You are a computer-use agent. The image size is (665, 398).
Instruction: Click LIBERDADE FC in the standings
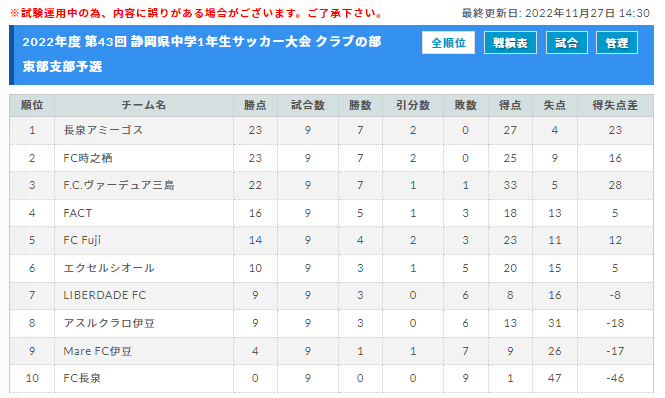pyautogui.click(x=105, y=295)
